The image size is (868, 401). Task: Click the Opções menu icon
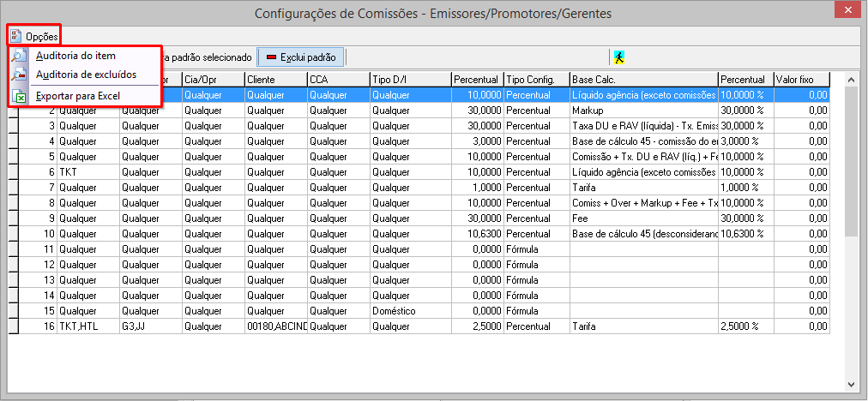(x=15, y=37)
